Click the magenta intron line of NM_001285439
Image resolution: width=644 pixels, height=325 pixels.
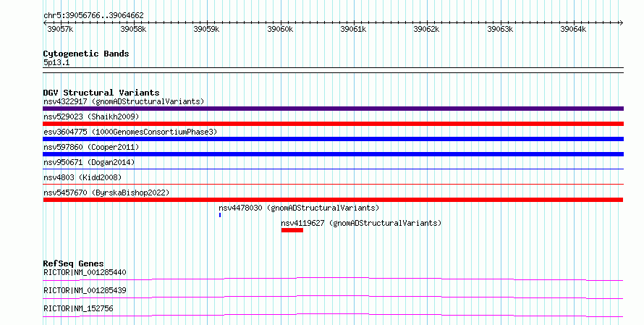[333, 297]
